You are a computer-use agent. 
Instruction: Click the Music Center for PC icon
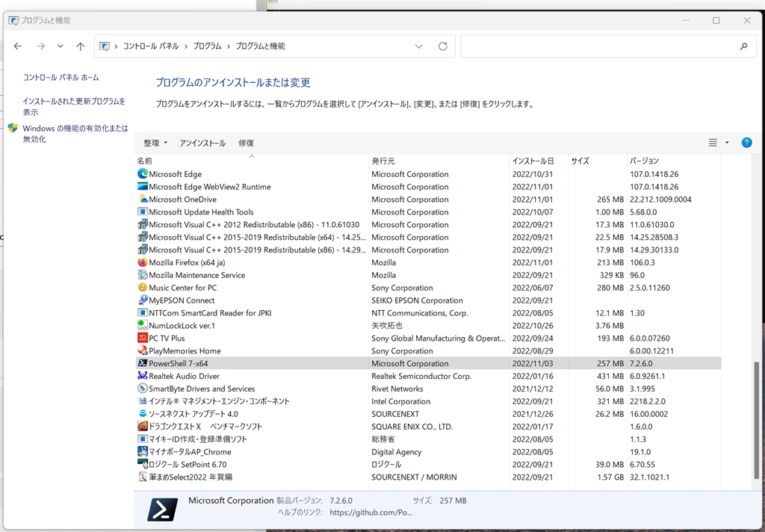tap(143, 288)
